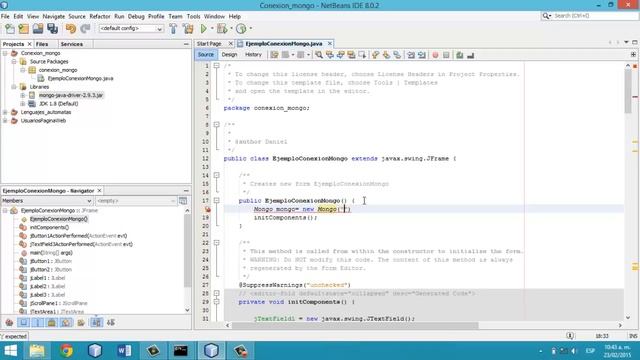Toggle Show Inherited Members in Navigator
Screen dimensions: 640x360
pos(9,322)
